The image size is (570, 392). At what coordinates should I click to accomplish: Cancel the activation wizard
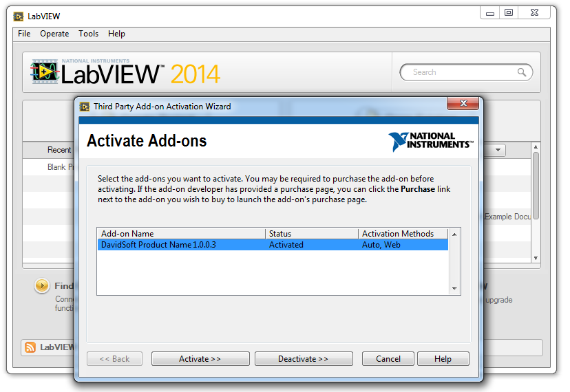tap(388, 358)
